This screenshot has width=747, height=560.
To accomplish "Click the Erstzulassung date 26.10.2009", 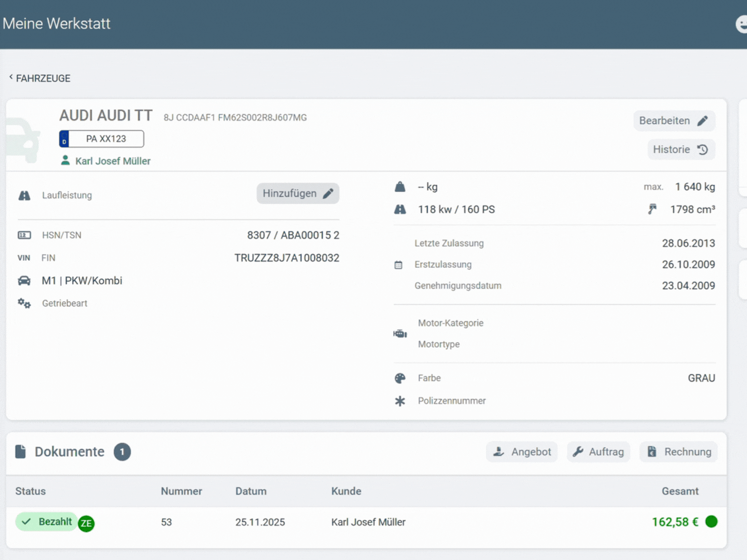I will [x=689, y=265].
